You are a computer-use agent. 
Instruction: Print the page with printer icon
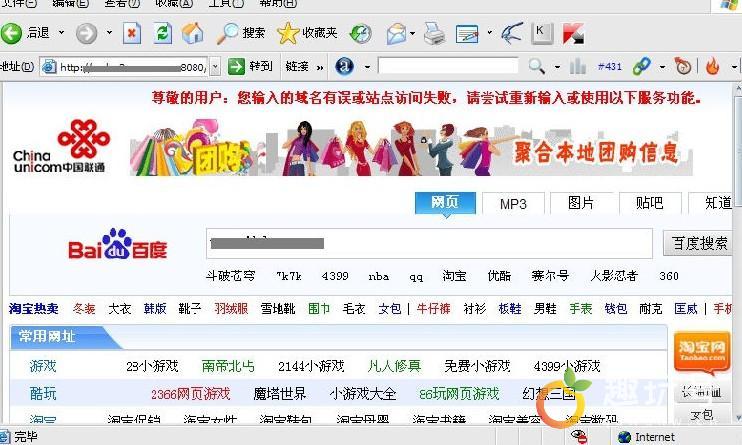434,34
